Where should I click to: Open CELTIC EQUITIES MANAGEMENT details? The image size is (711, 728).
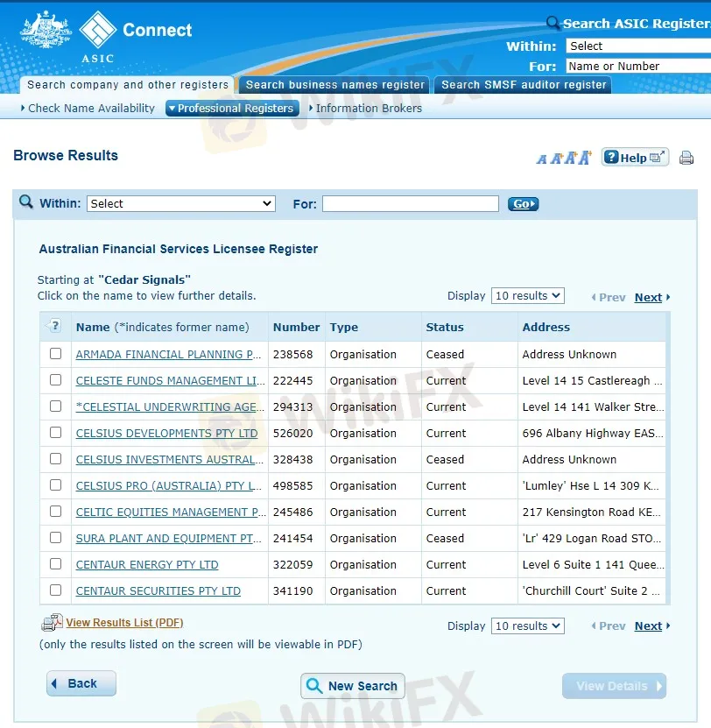[x=171, y=512]
